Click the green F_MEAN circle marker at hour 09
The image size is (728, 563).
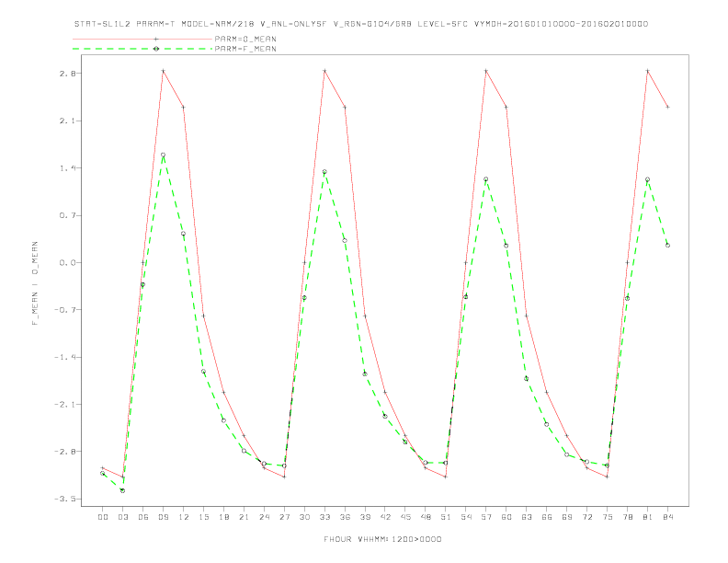click(x=163, y=155)
